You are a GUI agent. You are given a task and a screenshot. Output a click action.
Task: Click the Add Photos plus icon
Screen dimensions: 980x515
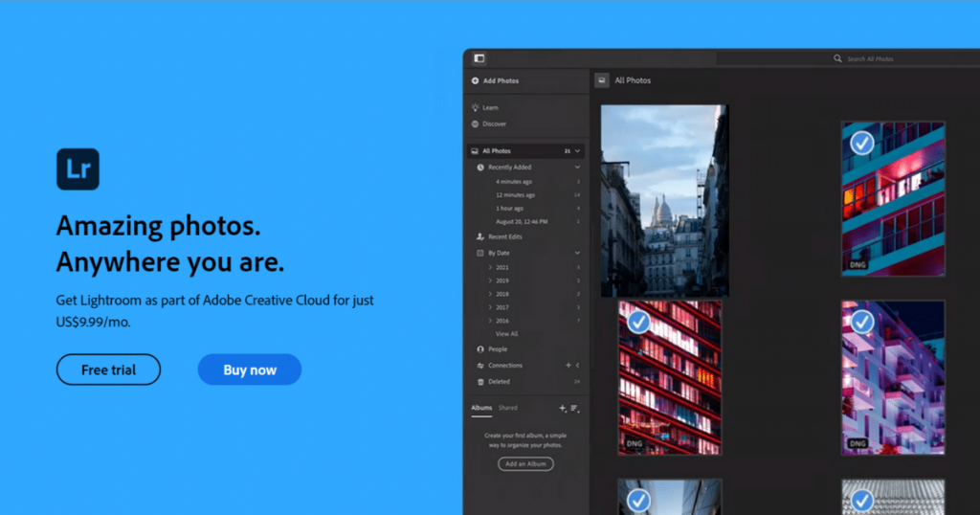click(x=476, y=81)
